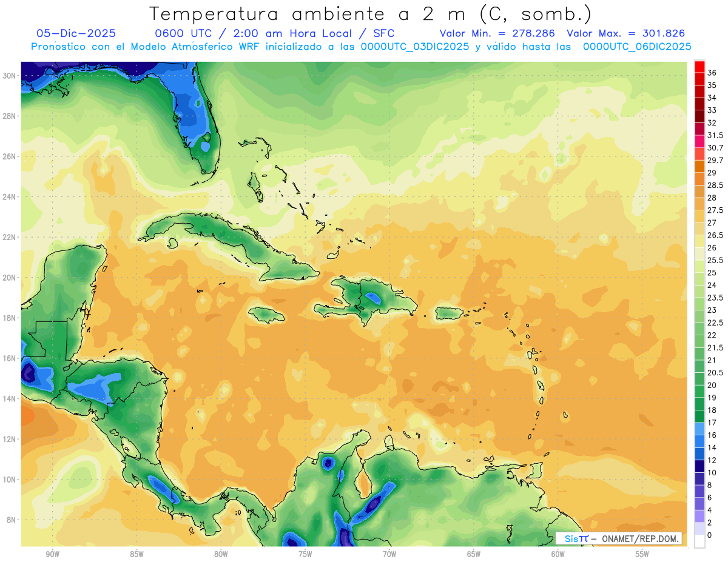The width and height of the screenshot is (728, 562).
Task: Click the 16N latitude axis label
Action: 10,358
